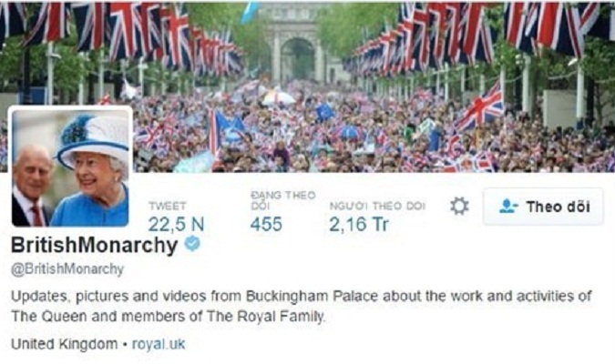Select the ĐANG THEO DÕI label
615x364 pixels.
coord(283,200)
